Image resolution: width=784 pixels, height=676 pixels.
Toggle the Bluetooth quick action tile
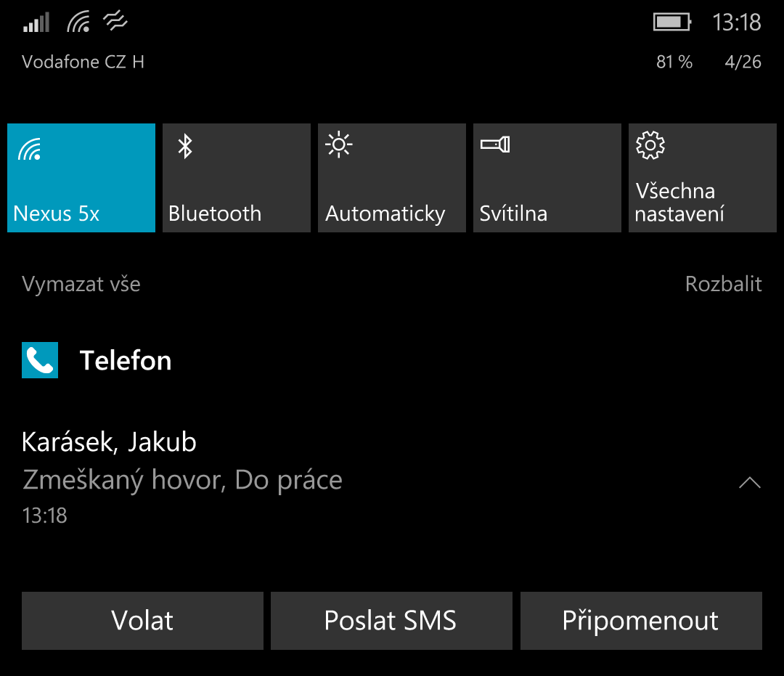pyautogui.click(x=237, y=177)
